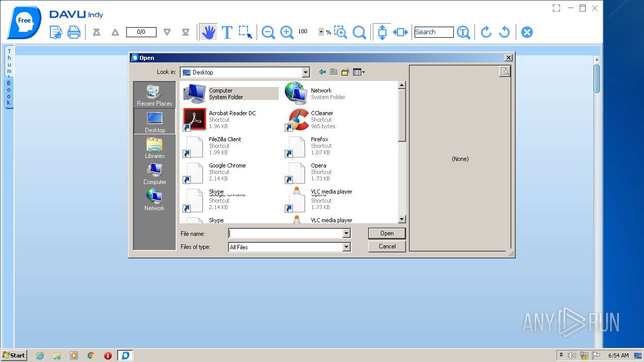Click the Windows Start button
Image resolution: width=644 pixels, height=362 pixels.
(14, 355)
